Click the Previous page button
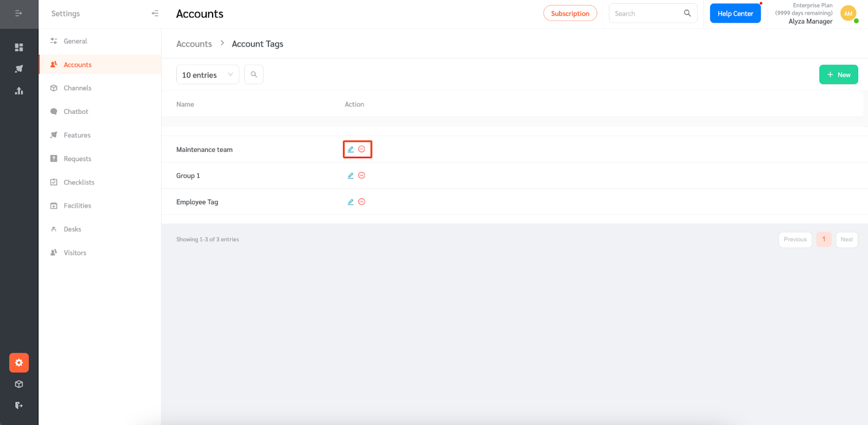The height and width of the screenshot is (425, 868). pyautogui.click(x=795, y=240)
